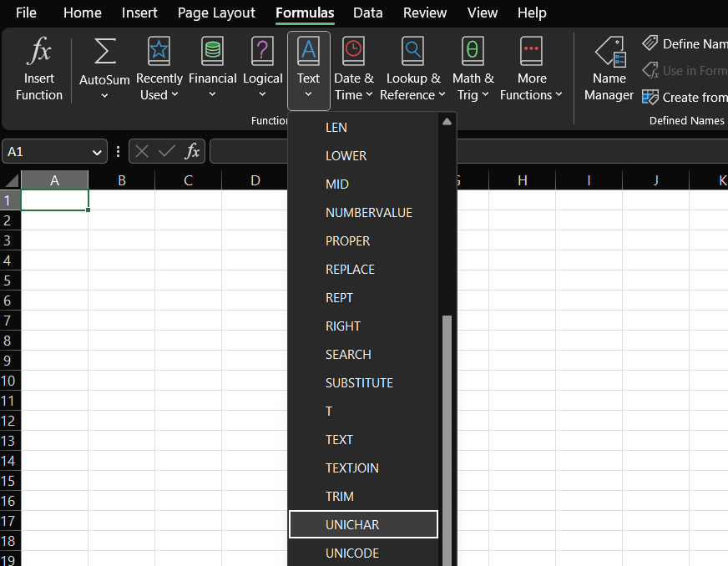Open the Date & Time functions icon
The width and height of the screenshot is (728, 566).
(x=353, y=52)
